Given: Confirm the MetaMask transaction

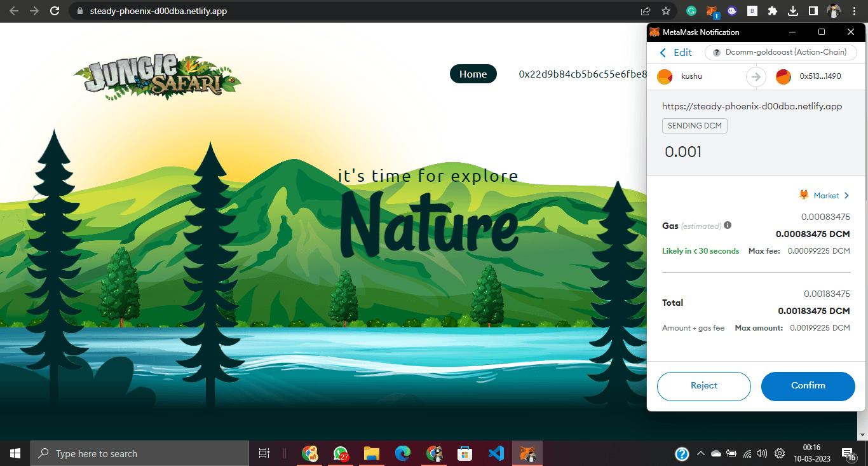Looking at the screenshot, I should coord(808,386).
